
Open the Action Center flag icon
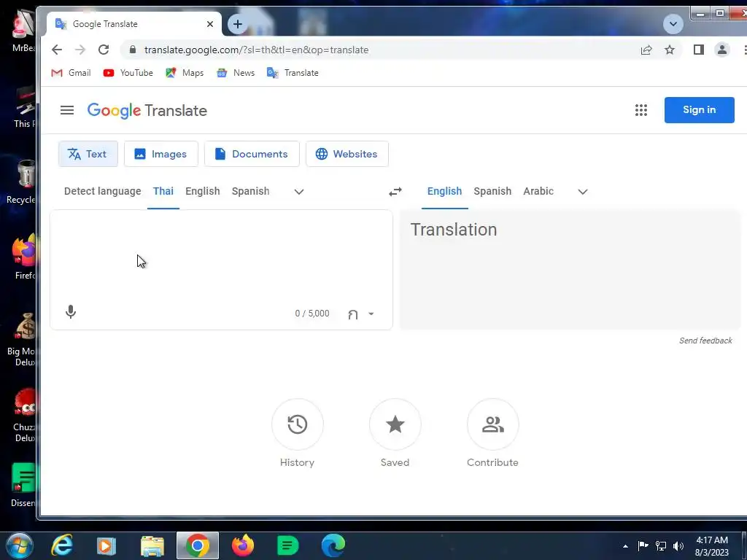[643, 546]
